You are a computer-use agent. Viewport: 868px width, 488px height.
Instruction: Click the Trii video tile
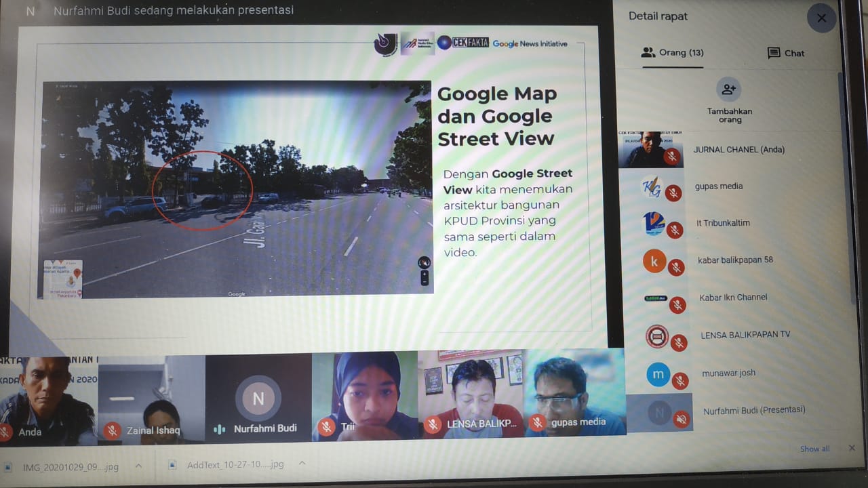click(365, 396)
